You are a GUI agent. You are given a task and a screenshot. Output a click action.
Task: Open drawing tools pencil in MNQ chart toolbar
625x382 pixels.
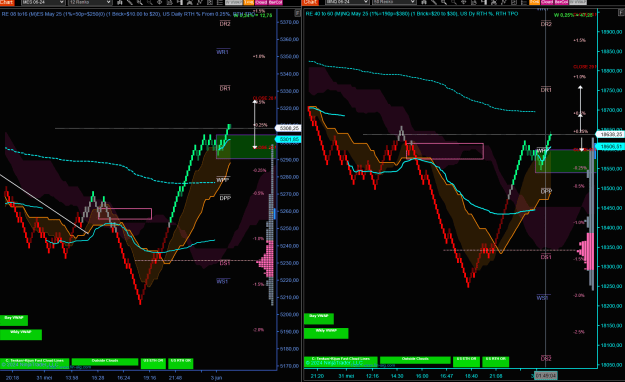click(433, 2)
